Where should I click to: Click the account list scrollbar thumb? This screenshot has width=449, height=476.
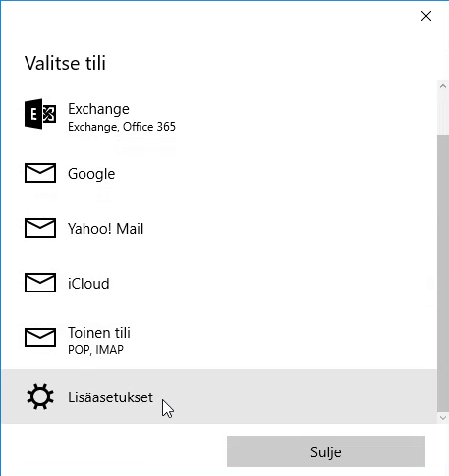click(x=443, y=274)
